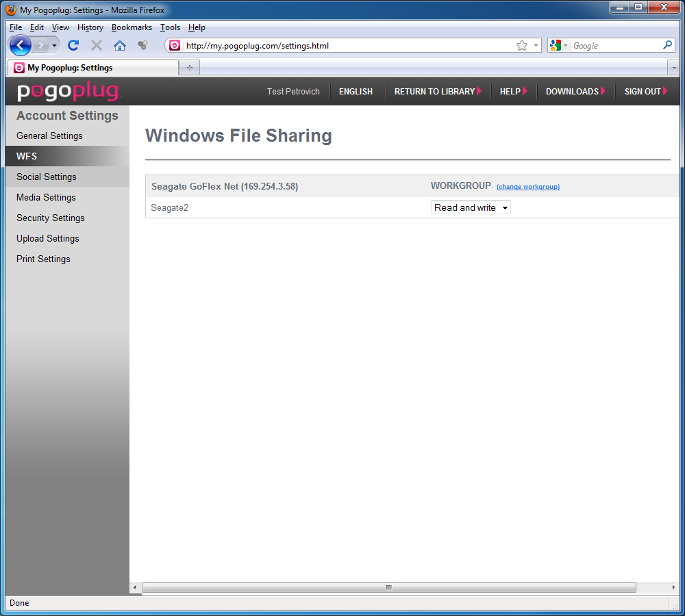
Task: Open the Tools menu
Action: point(170,27)
